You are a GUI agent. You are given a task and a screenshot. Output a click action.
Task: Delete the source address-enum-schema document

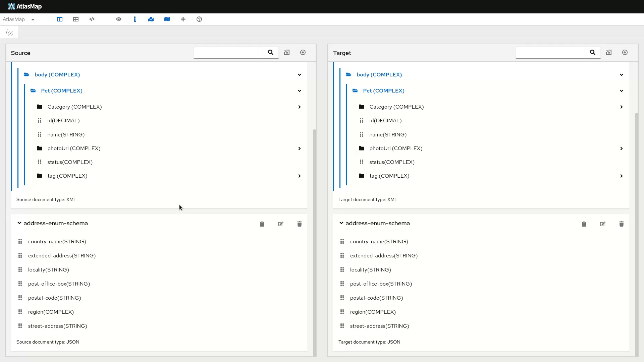[300, 224]
